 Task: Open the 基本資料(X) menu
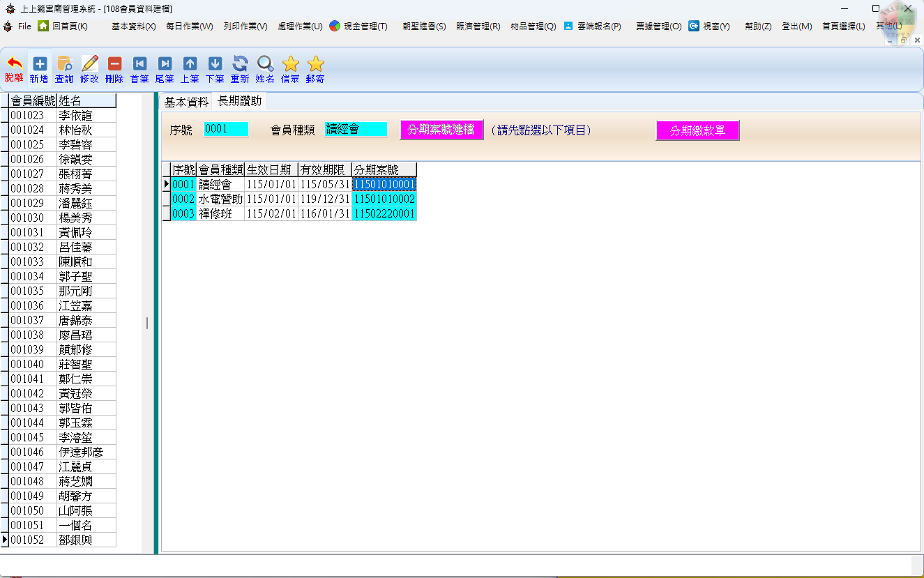133,26
